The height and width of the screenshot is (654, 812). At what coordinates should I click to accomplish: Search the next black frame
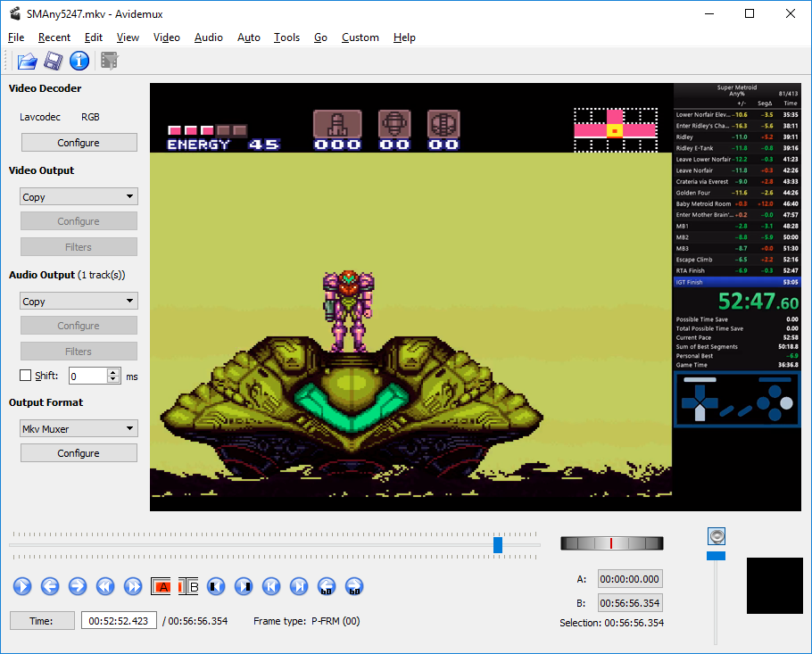[x=244, y=586]
